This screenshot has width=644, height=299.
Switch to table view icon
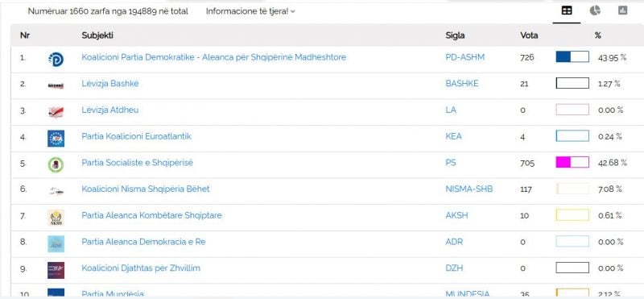(567, 11)
